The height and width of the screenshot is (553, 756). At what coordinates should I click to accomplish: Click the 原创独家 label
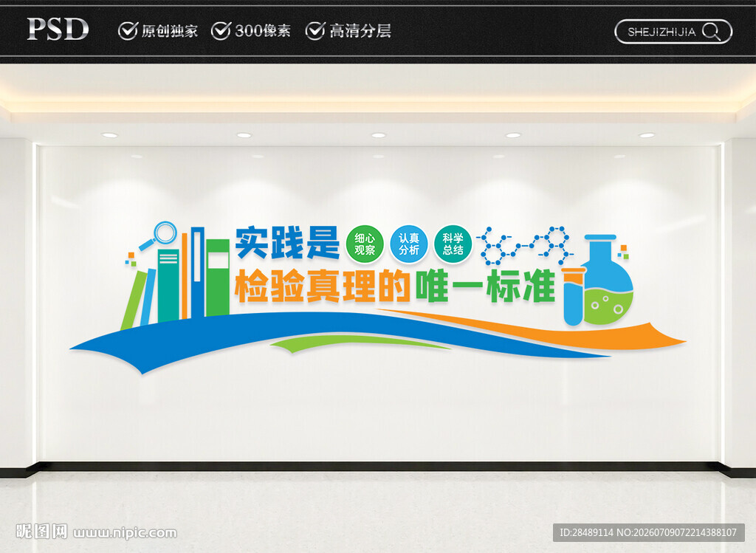click(170, 31)
